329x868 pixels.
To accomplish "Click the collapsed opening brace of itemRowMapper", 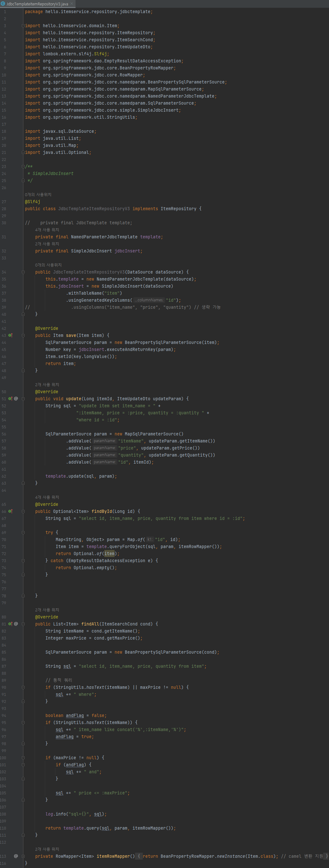I will coord(139,856).
